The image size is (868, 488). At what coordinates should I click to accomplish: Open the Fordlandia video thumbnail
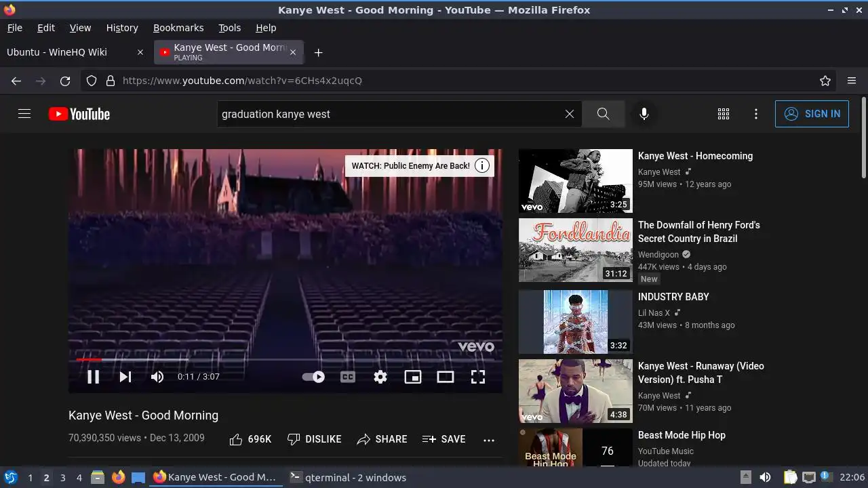coord(575,250)
